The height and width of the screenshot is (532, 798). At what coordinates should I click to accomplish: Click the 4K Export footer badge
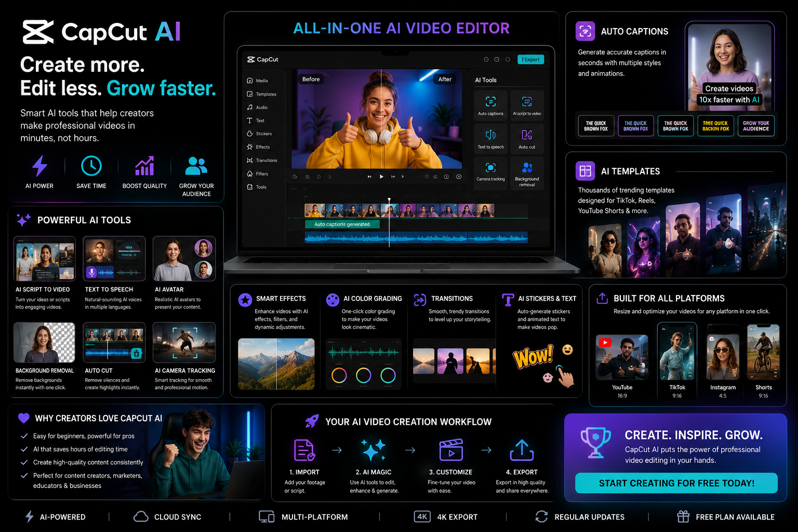click(x=422, y=516)
